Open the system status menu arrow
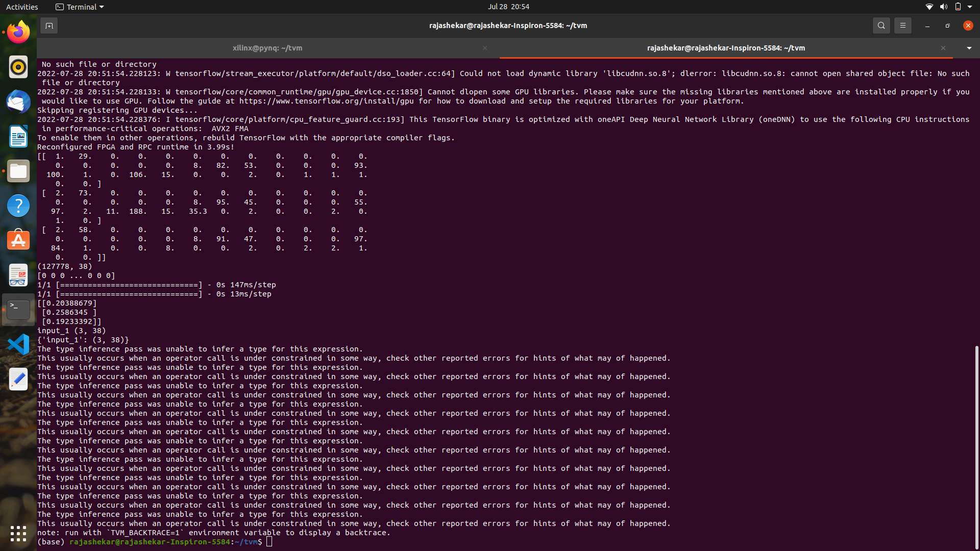980x551 pixels. point(970,7)
